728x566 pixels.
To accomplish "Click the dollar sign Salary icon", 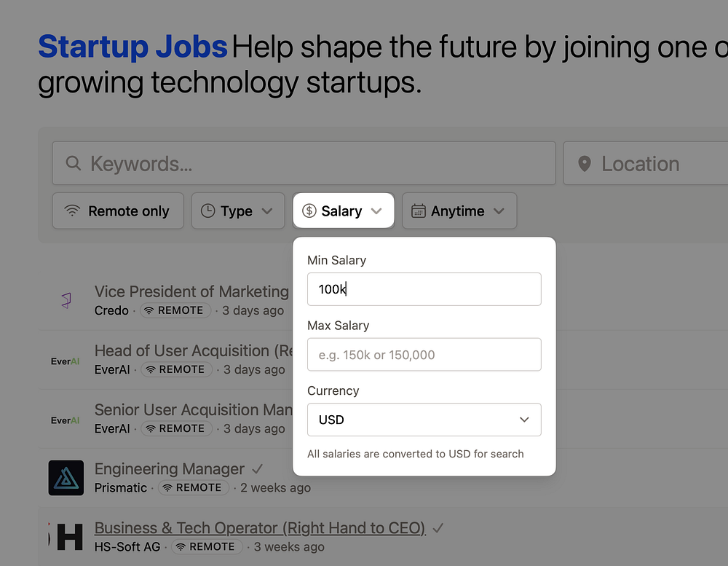I will [x=309, y=211].
